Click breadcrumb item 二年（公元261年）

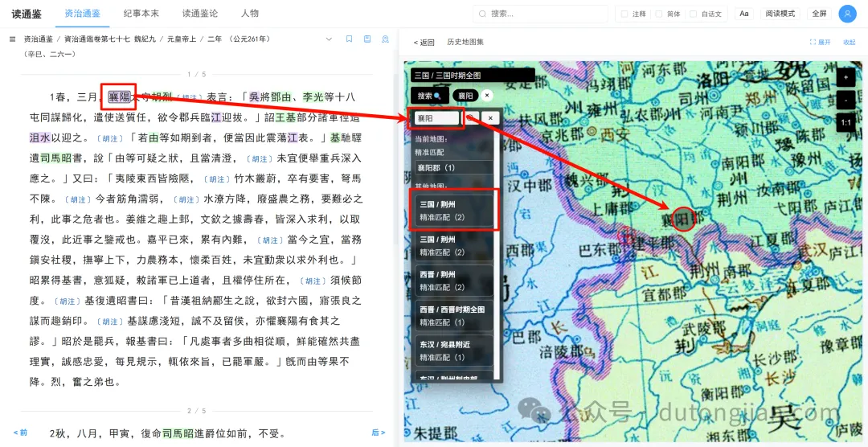pyautogui.click(x=239, y=39)
